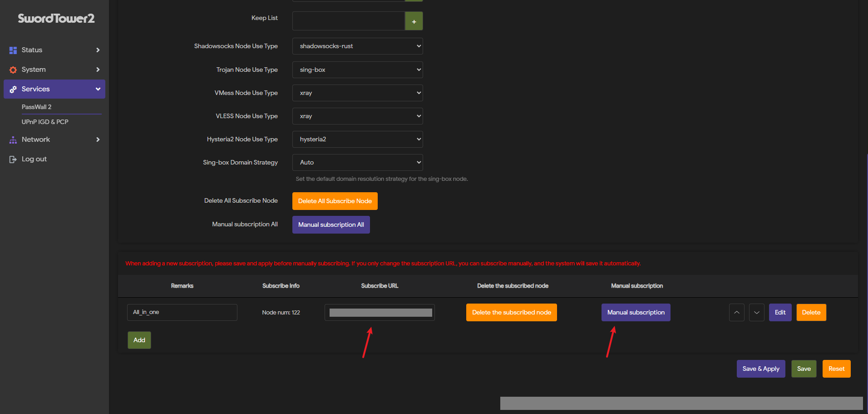Click the Sing-box Domain Strategy label
This screenshot has height=414, width=868.
pyautogui.click(x=240, y=163)
